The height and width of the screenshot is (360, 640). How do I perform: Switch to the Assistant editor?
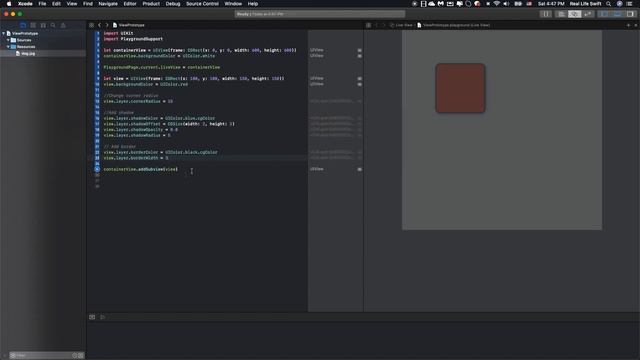click(575, 14)
